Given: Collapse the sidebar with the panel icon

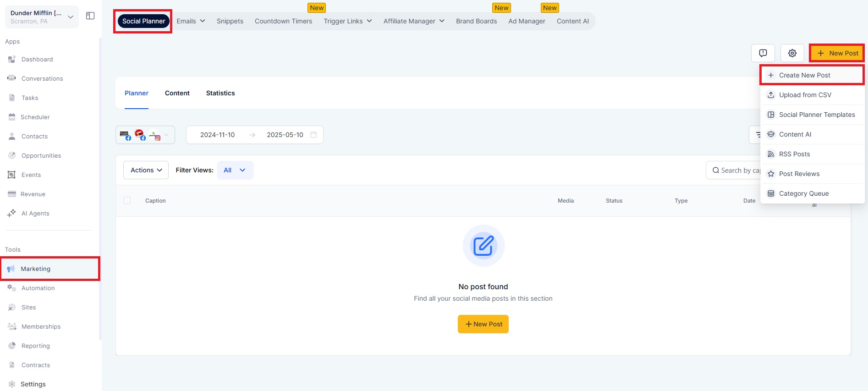Looking at the screenshot, I should [x=90, y=16].
